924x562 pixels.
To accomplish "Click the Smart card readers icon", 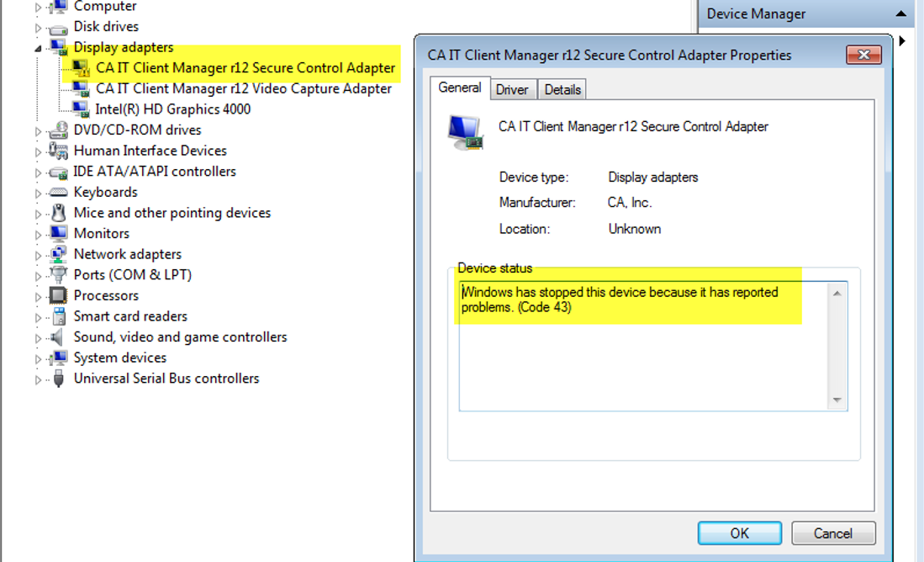I will tap(58, 316).
